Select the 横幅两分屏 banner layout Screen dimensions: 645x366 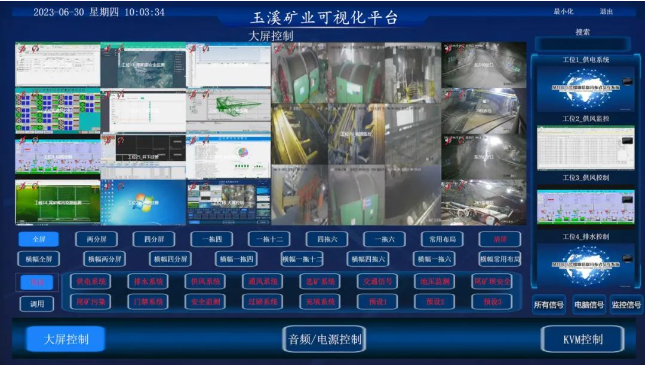click(x=104, y=259)
